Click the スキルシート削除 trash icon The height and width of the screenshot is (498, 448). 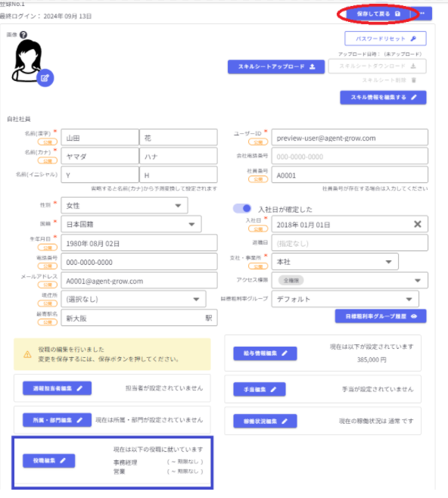click(414, 80)
